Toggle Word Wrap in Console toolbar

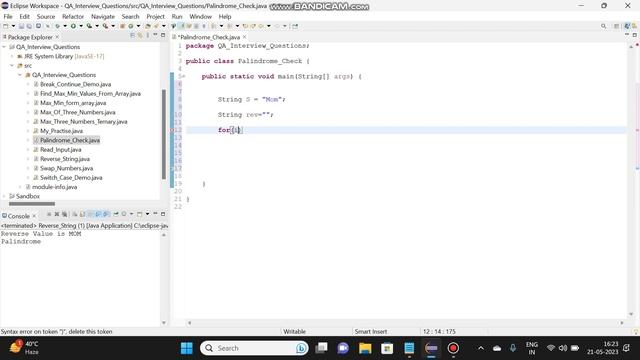[90, 214]
